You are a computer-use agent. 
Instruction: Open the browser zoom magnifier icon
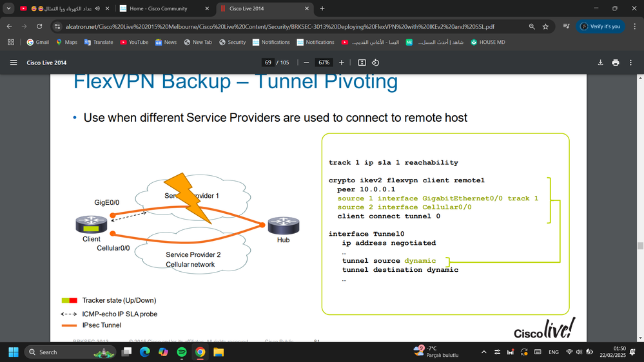532,26
